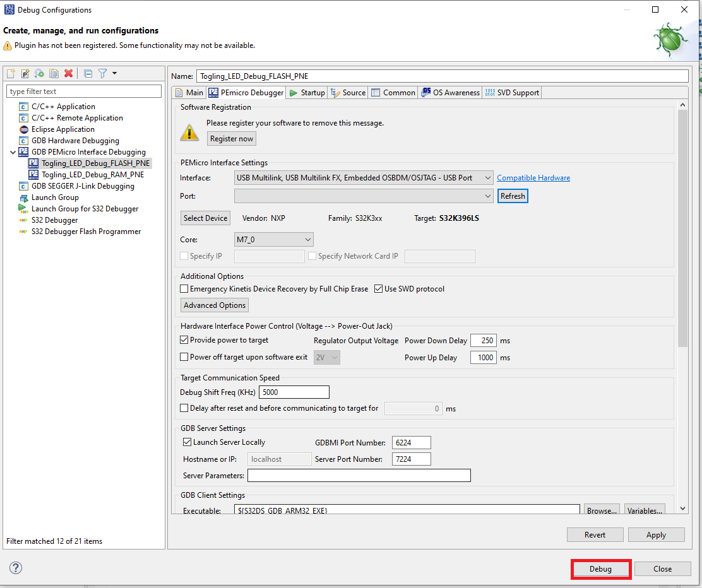Collapse all configurations in the tree
Viewport: 702px width, 588px height.
[x=88, y=74]
